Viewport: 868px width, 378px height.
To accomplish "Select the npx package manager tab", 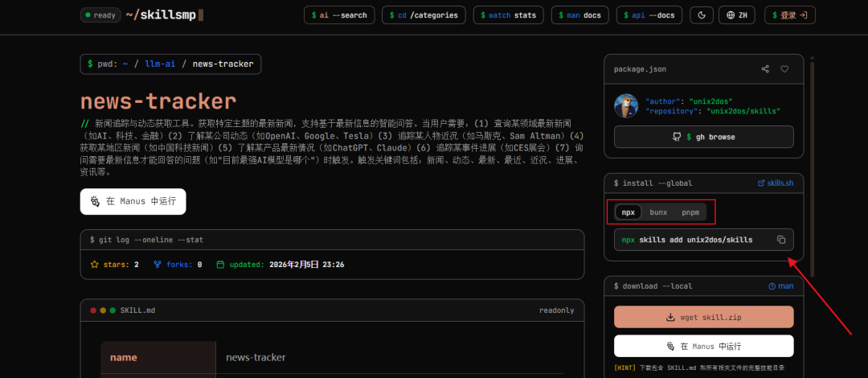I will point(628,212).
